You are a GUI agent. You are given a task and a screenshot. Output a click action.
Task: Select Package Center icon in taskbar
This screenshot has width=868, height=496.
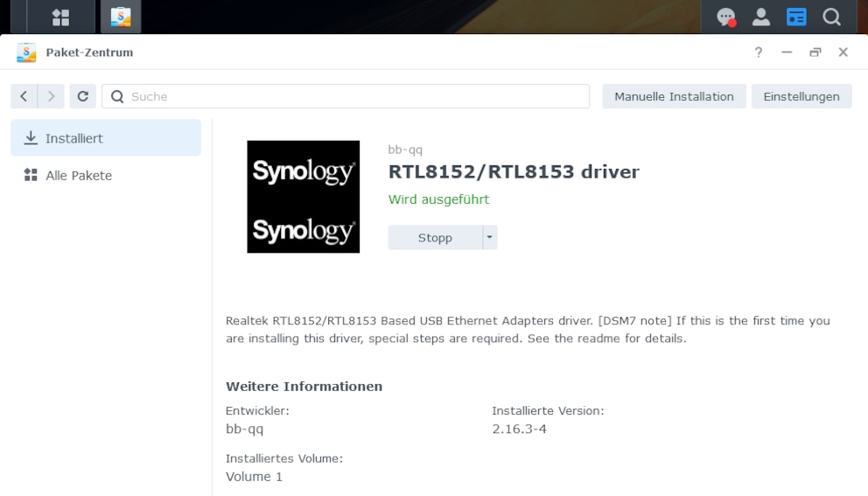click(121, 17)
